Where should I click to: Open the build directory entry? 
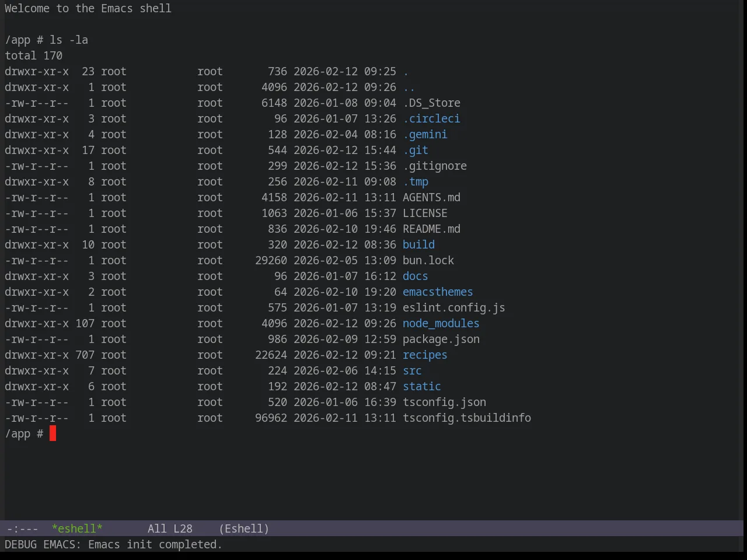tap(418, 244)
